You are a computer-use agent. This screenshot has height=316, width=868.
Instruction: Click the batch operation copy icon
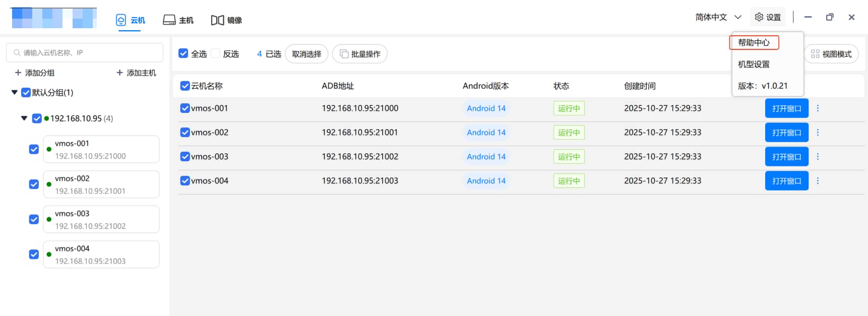344,54
